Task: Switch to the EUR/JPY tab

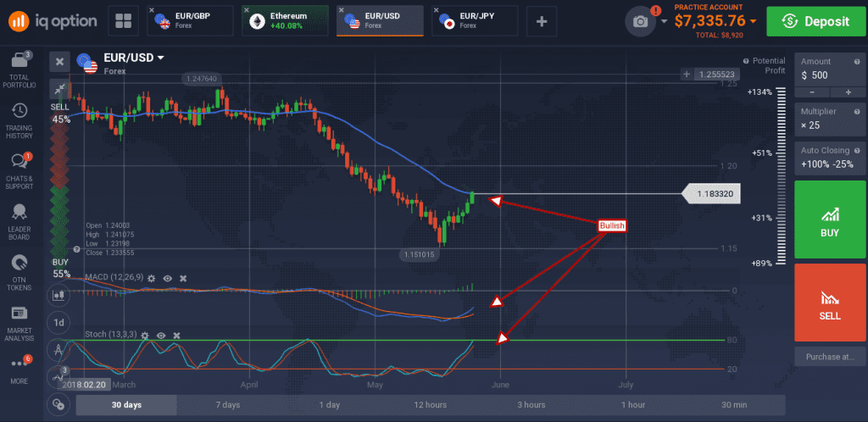Action: tap(475, 21)
